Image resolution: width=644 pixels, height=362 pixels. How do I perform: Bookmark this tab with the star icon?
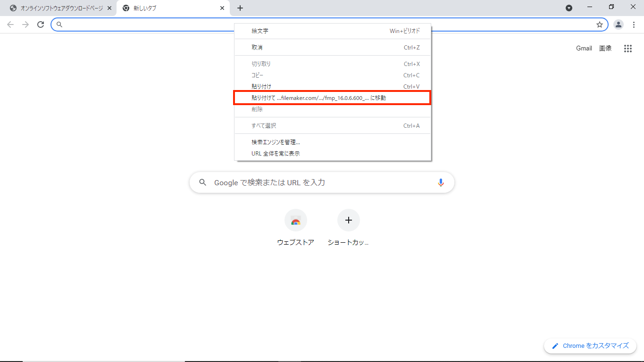[600, 25]
